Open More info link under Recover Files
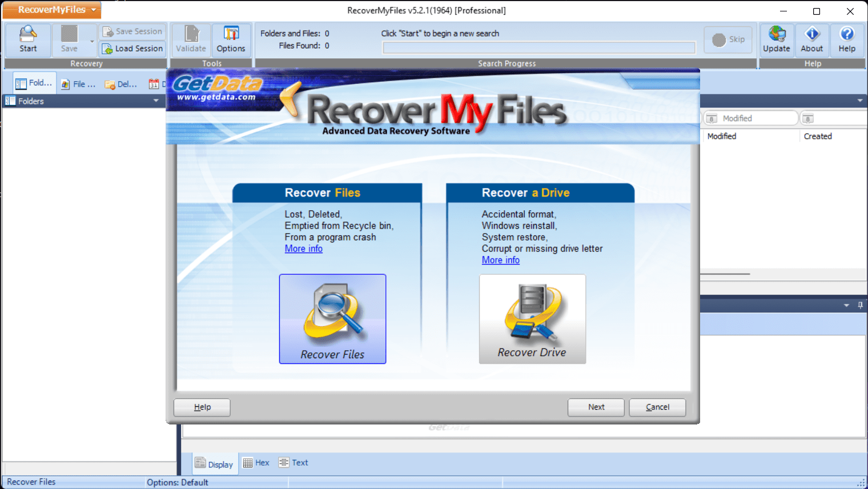This screenshot has width=868, height=489. (304, 248)
